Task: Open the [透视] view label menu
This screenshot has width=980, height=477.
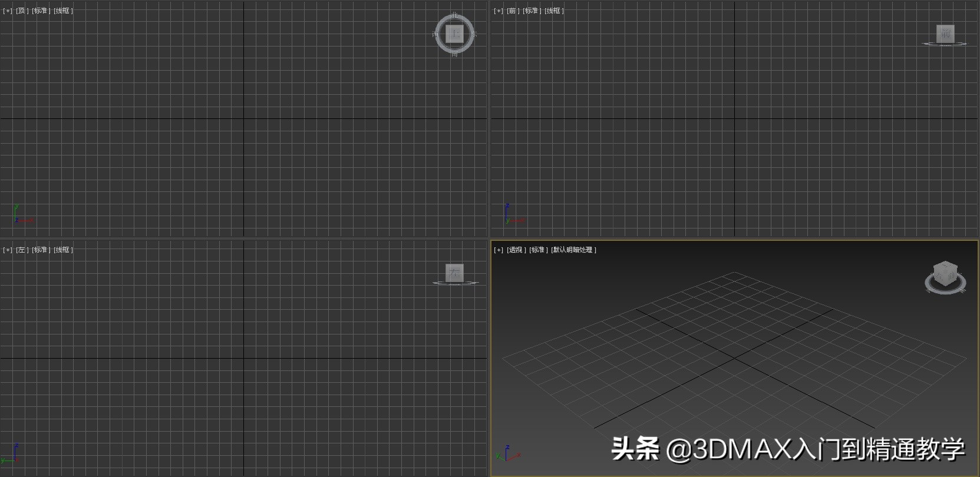Action: click(x=516, y=250)
